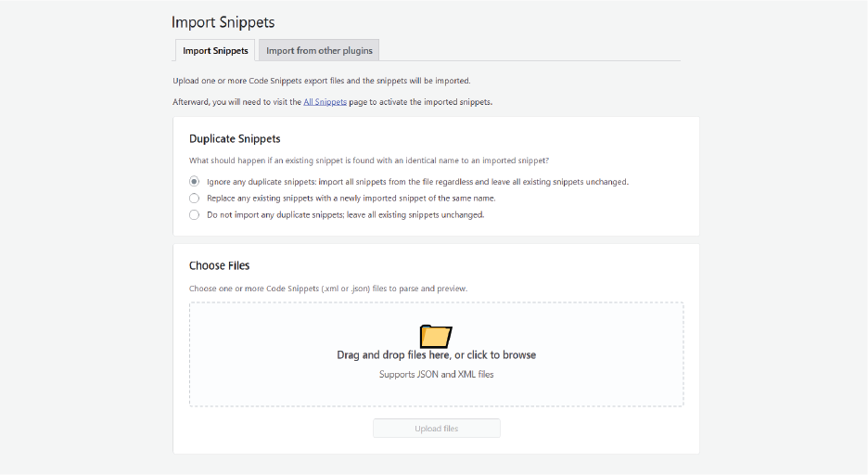Click the 'What should happen' question text
868x475 pixels.
(x=368, y=160)
